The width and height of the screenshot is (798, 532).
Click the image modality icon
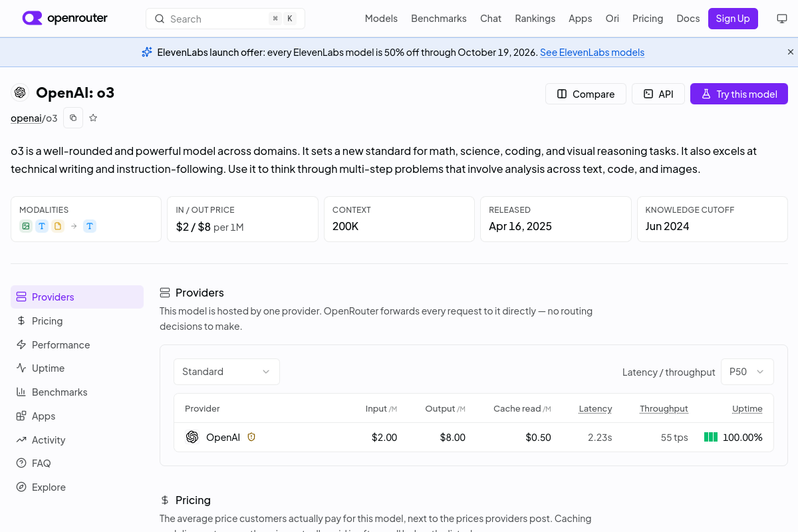click(x=26, y=226)
